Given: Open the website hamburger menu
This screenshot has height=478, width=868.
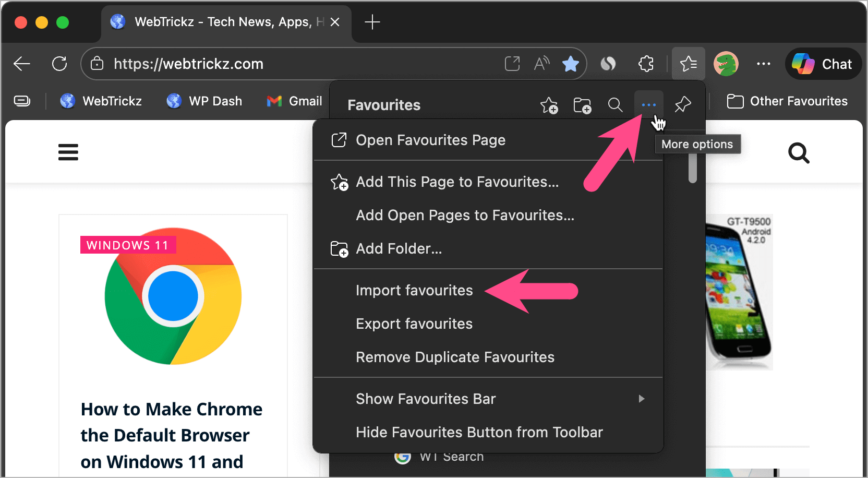Looking at the screenshot, I should 68,152.
